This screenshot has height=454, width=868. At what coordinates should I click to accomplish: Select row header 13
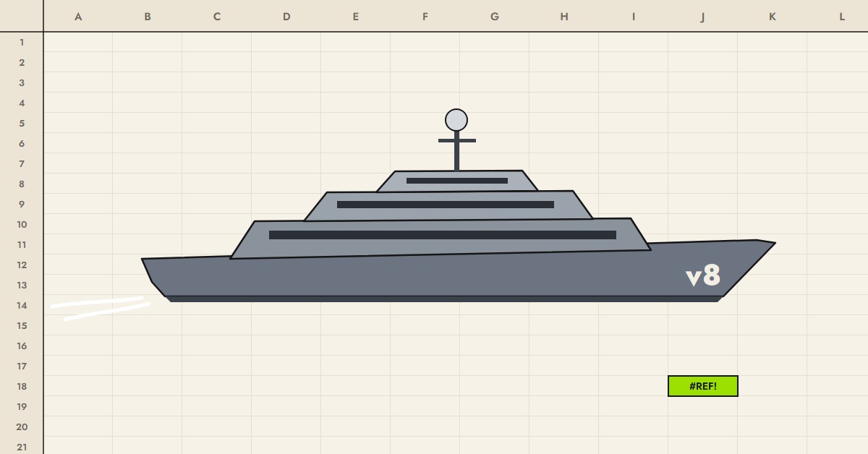click(x=22, y=285)
